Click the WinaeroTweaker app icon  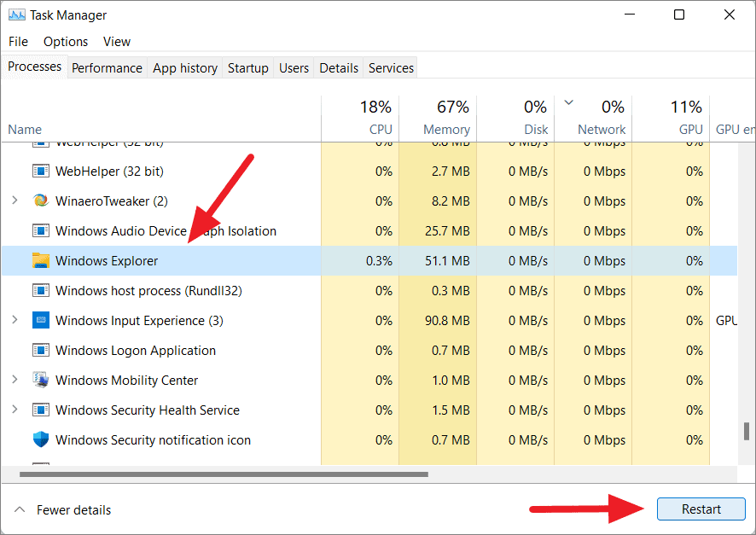tap(41, 201)
